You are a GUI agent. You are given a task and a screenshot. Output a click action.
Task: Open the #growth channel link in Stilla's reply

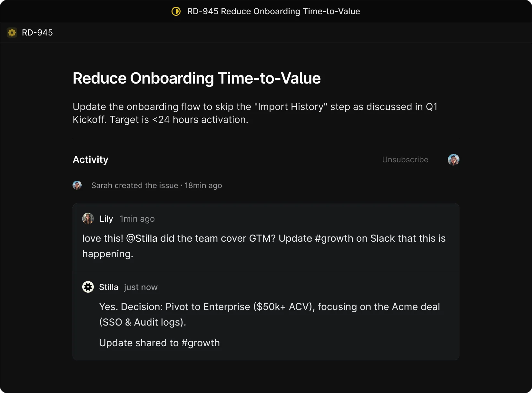(x=200, y=343)
